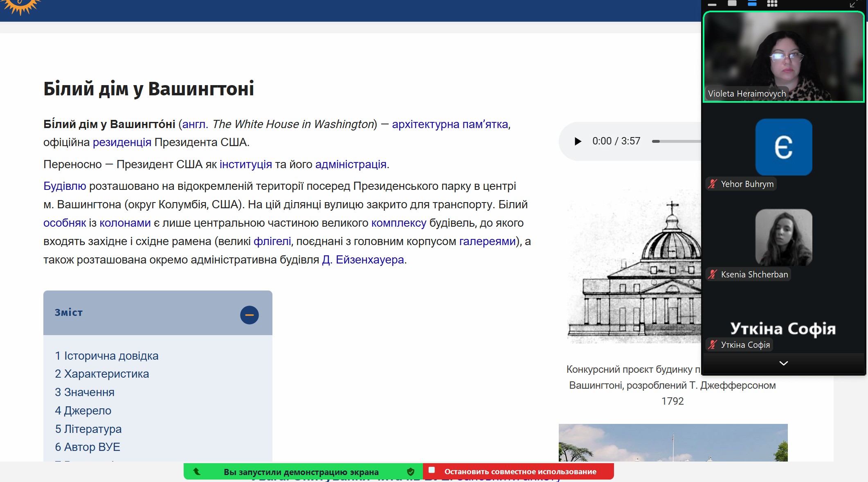Switch Zoom panel to gallery grid view
The image size is (868, 482).
[x=772, y=4]
